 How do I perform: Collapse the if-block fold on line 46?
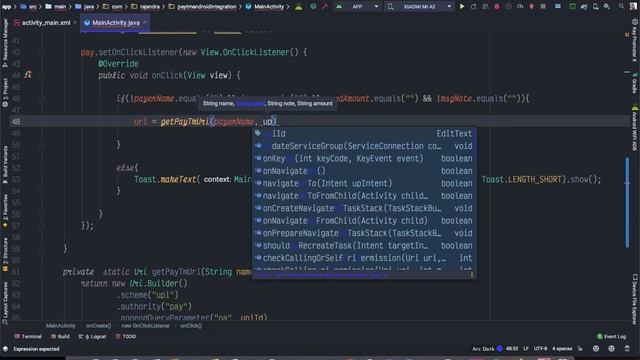pos(42,98)
